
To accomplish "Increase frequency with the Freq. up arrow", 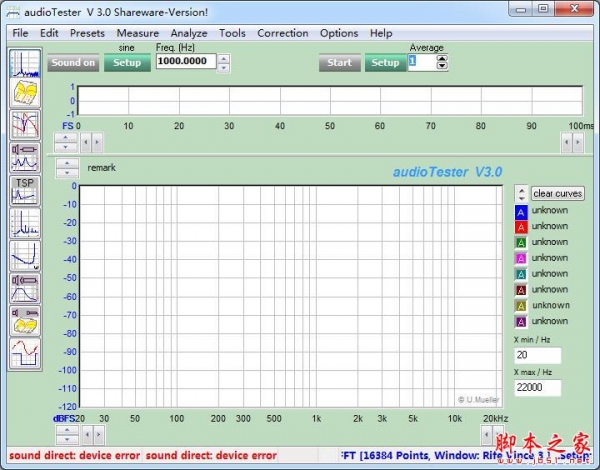I will [x=224, y=59].
